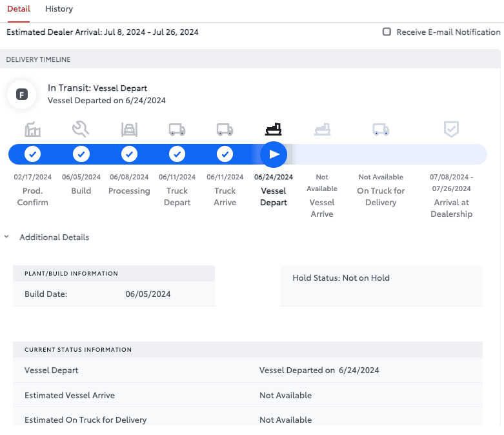Click the Truck Depart checkmark marker

click(x=177, y=154)
